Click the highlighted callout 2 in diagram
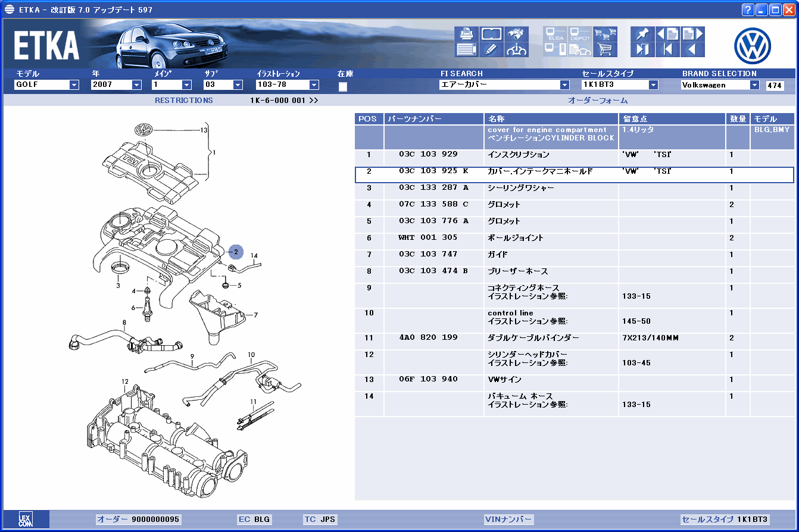The image size is (799, 532). point(236,252)
